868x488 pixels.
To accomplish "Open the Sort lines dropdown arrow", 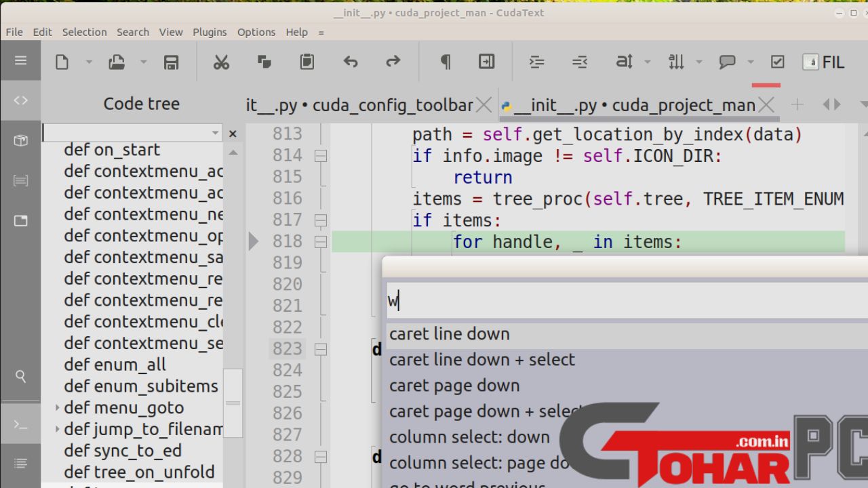I will coord(699,62).
